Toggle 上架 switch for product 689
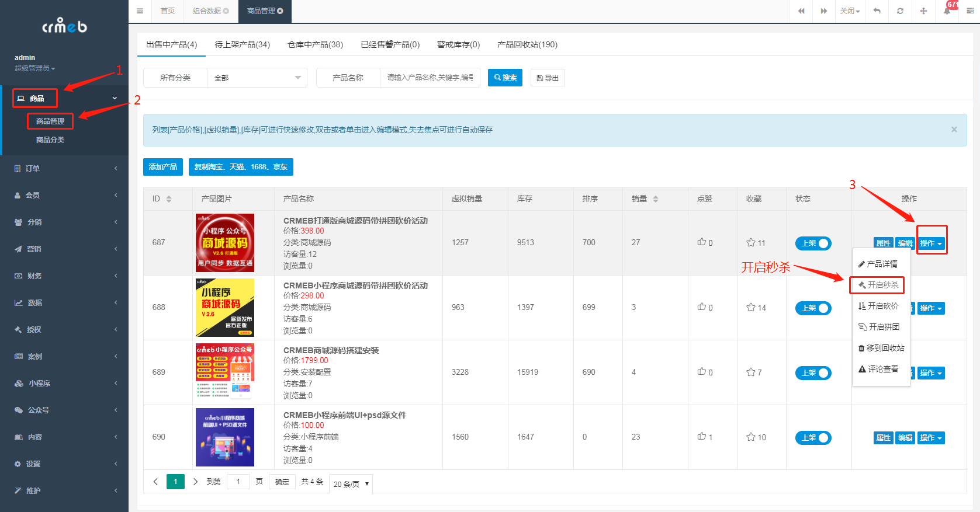Viewport: 980px width, 512px height. [813, 373]
